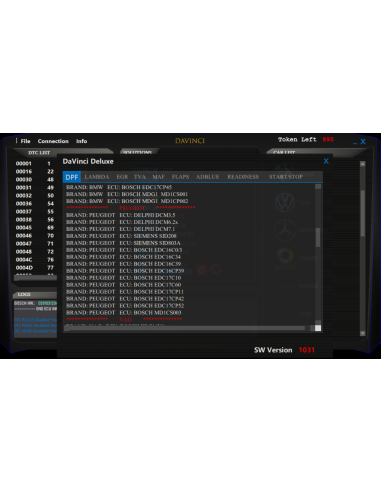Select PEUGEOT BOSCH EDC17C10 row
The width and height of the screenshot is (381, 492).
(123, 278)
